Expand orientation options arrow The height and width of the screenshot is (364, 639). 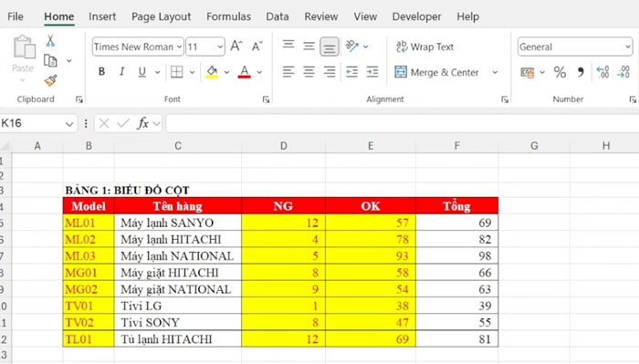click(x=365, y=47)
